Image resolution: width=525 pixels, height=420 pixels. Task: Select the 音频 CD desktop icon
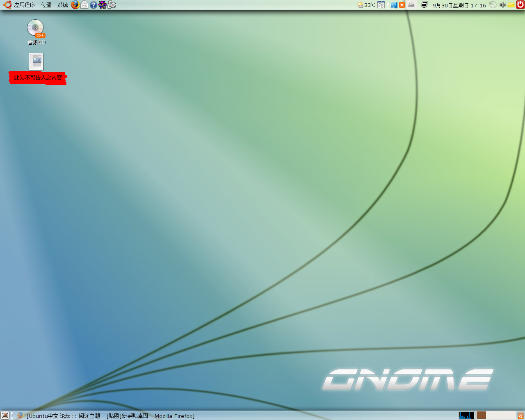36,32
